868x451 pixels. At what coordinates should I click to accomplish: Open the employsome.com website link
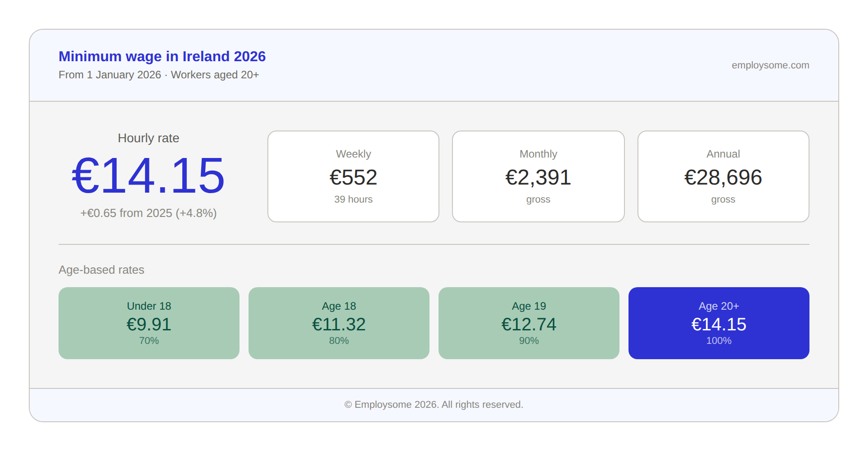coord(770,65)
